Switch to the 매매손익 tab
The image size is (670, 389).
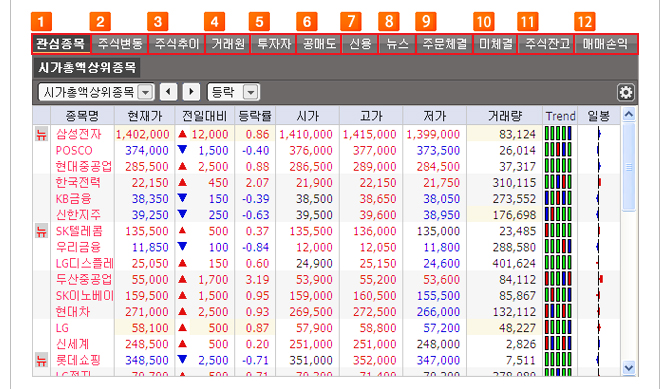[605, 44]
